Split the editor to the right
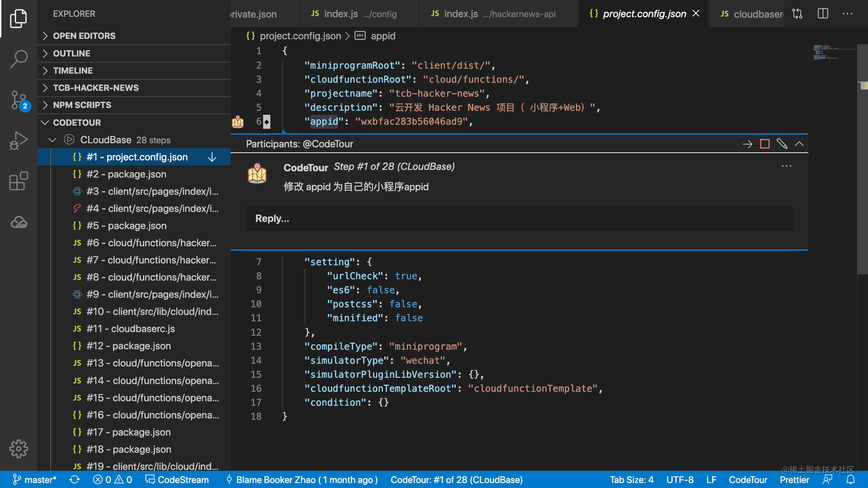Viewport: 868px width, 488px height. coord(823,14)
